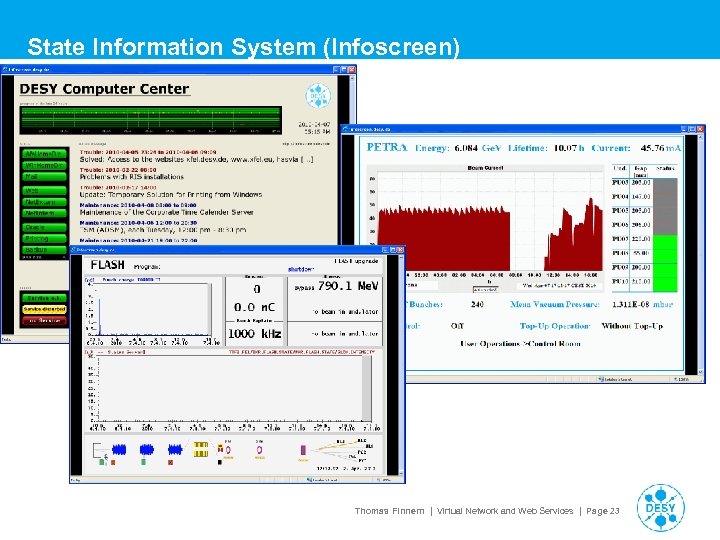Click the purple block icon before beamlines

tap(303, 450)
